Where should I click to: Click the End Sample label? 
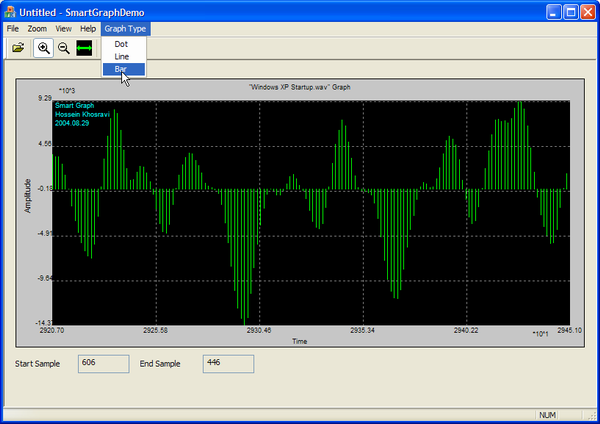coord(160,364)
